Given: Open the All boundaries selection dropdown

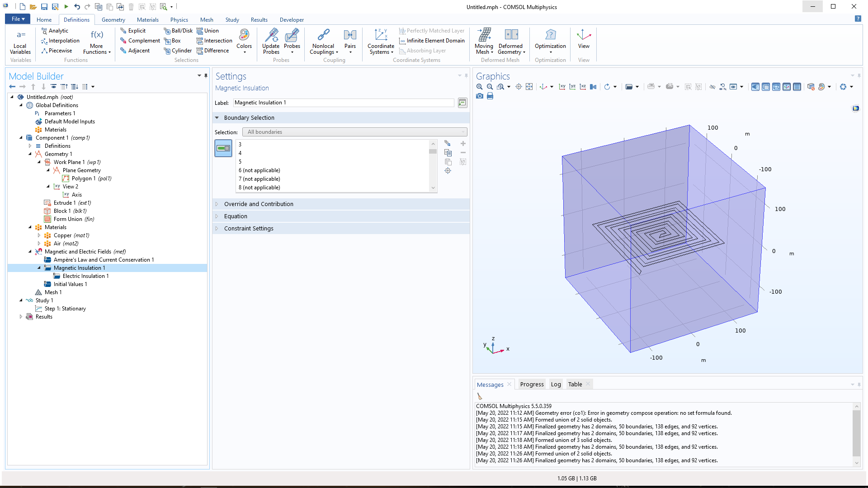Looking at the screenshot, I should click(x=354, y=132).
